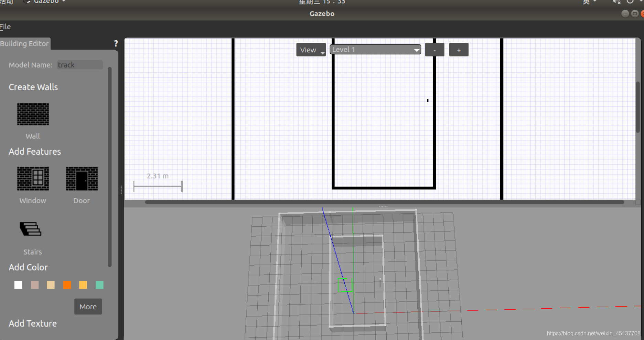Choose the Window feature icon

33,178
